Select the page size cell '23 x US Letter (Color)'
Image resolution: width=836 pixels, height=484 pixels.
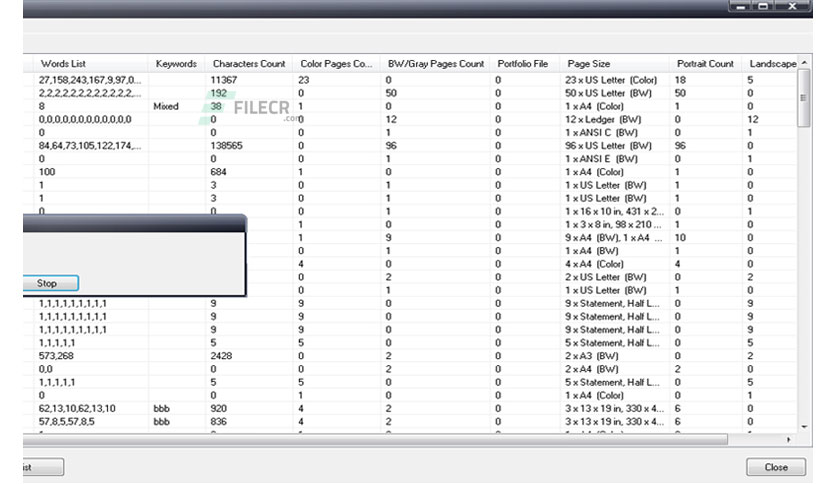pyautogui.click(x=611, y=80)
